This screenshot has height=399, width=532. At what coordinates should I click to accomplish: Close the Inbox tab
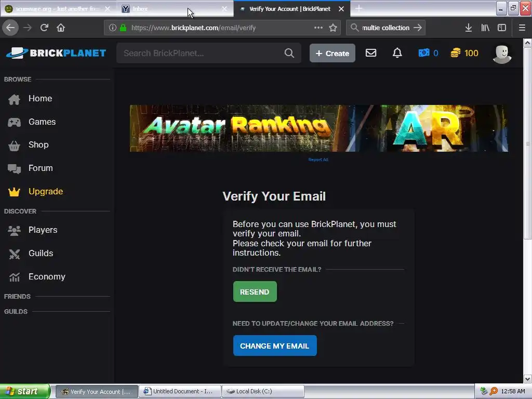224,9
